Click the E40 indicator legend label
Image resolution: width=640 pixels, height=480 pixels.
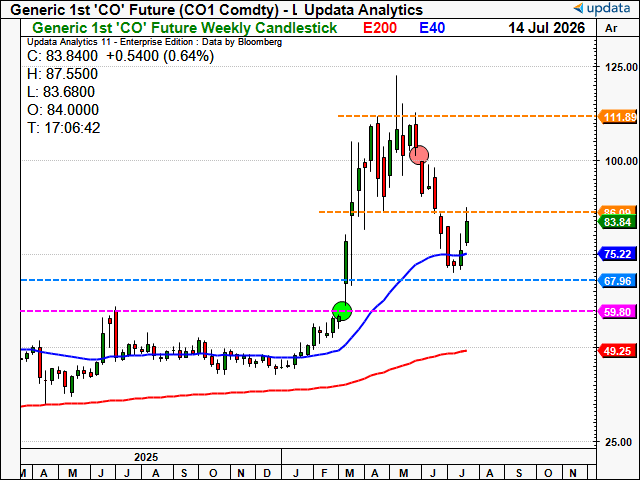(x=432, y=28)
